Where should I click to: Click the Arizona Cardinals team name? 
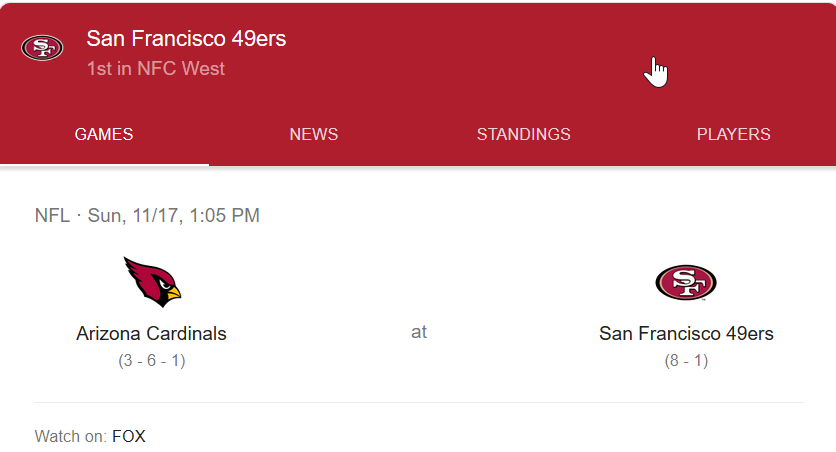[x=151, y=334]
